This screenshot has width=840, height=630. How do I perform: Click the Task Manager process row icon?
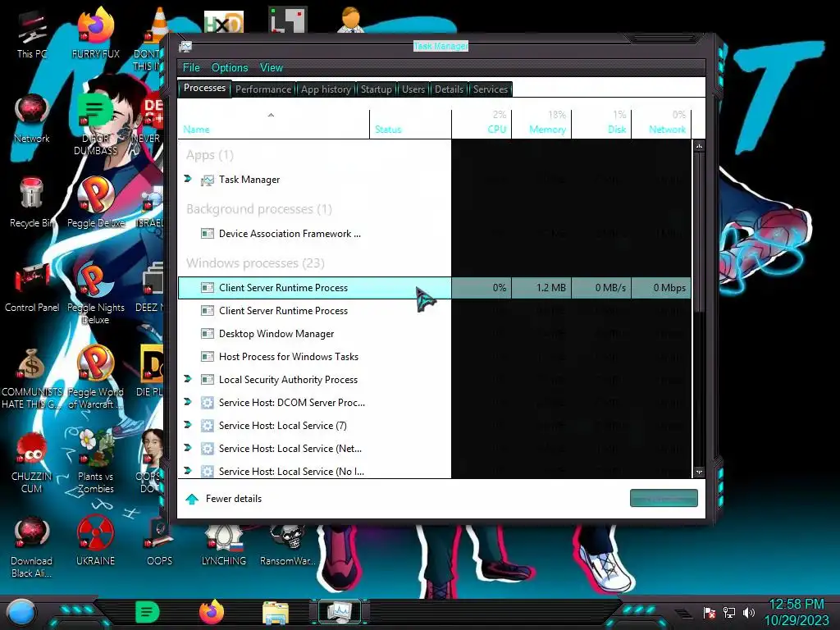[208, 180]
